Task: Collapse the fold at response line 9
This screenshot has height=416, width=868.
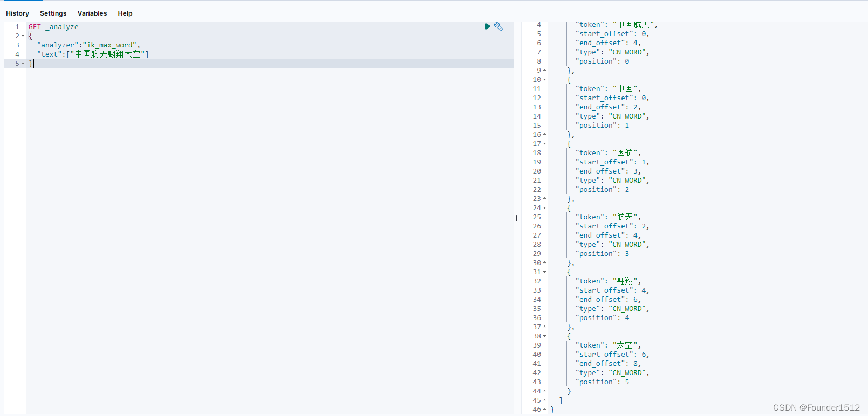Action: click(544, 71)
